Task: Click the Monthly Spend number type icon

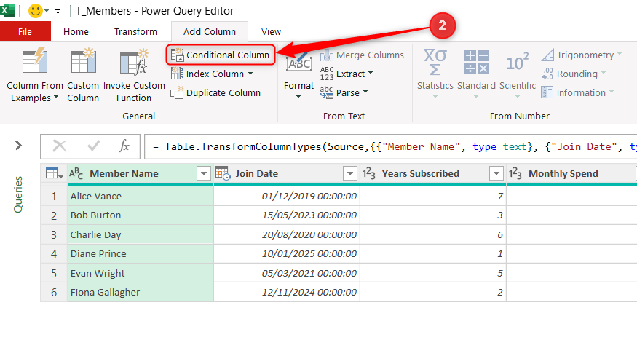Action: click(x=515, y=173)
